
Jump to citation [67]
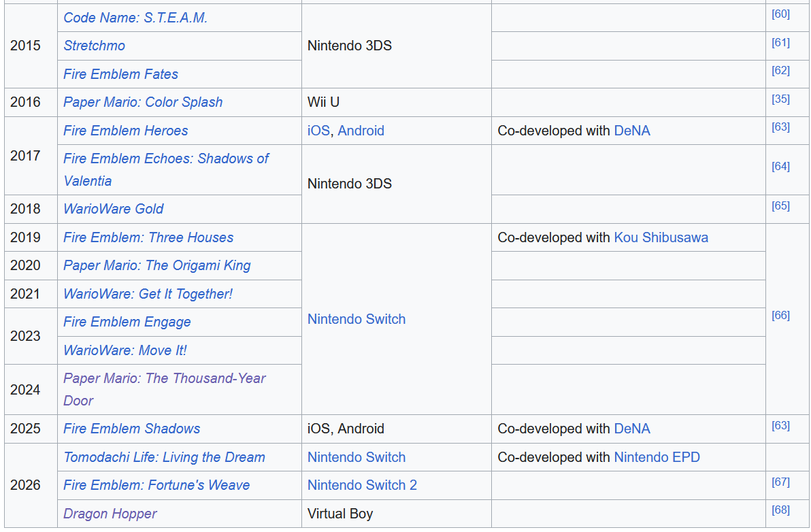tap(780, 482)
